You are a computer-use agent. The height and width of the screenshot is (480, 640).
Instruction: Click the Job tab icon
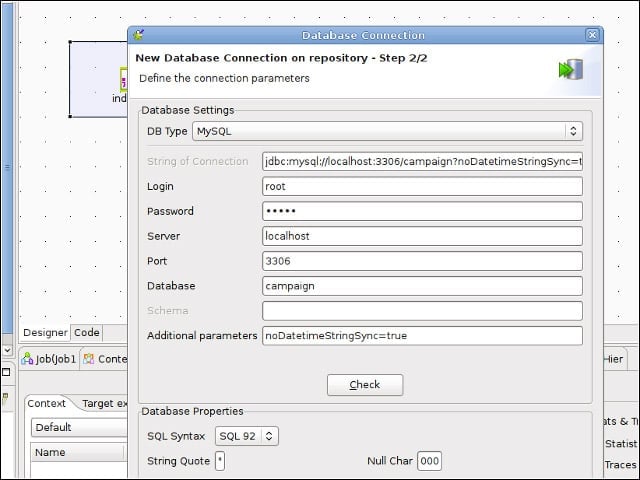pyautogui.click(x=27, y=359)
